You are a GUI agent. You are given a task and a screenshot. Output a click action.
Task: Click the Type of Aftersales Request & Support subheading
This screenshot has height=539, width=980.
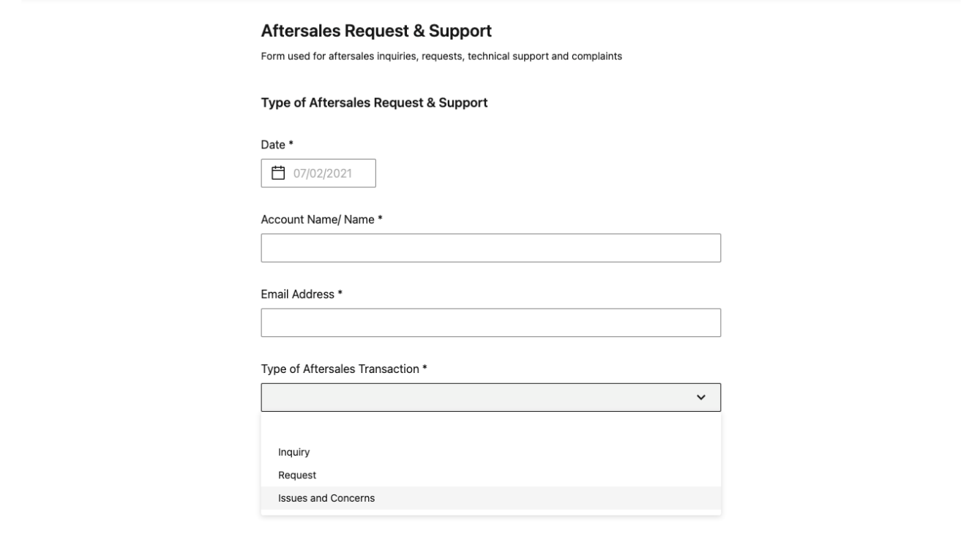374,103
